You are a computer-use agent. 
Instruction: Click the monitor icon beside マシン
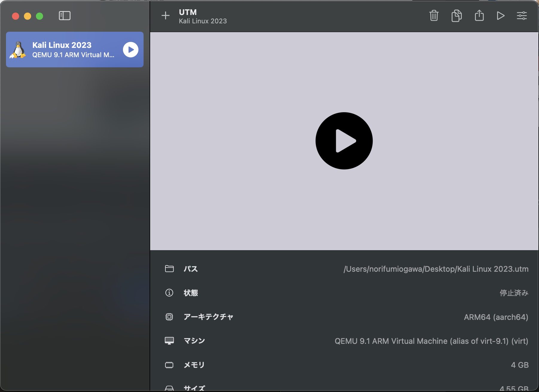169,341
